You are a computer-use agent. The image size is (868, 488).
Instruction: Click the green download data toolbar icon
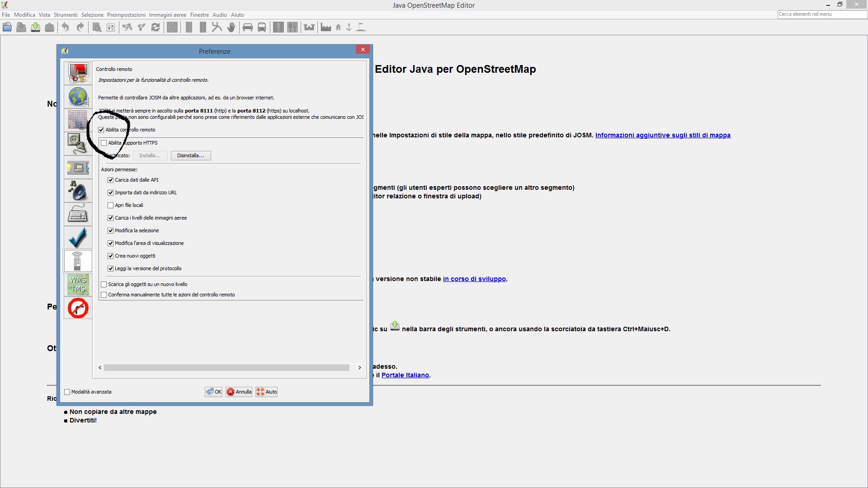[x=35, y=28]
